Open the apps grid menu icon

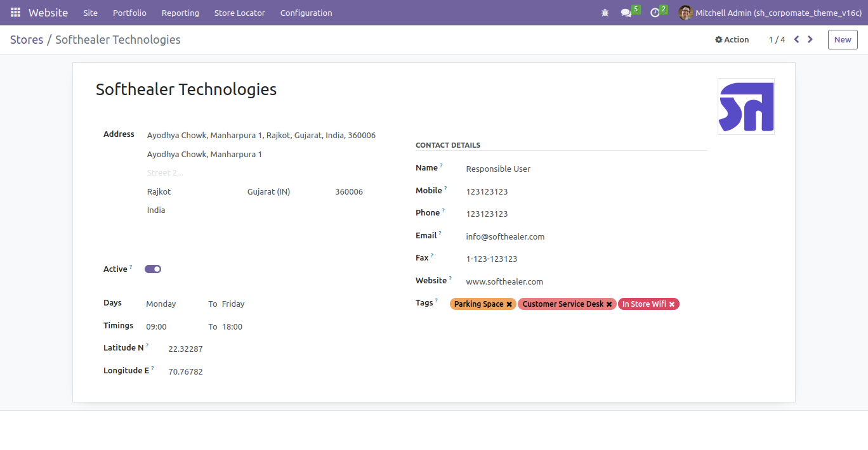click(15, 13)
